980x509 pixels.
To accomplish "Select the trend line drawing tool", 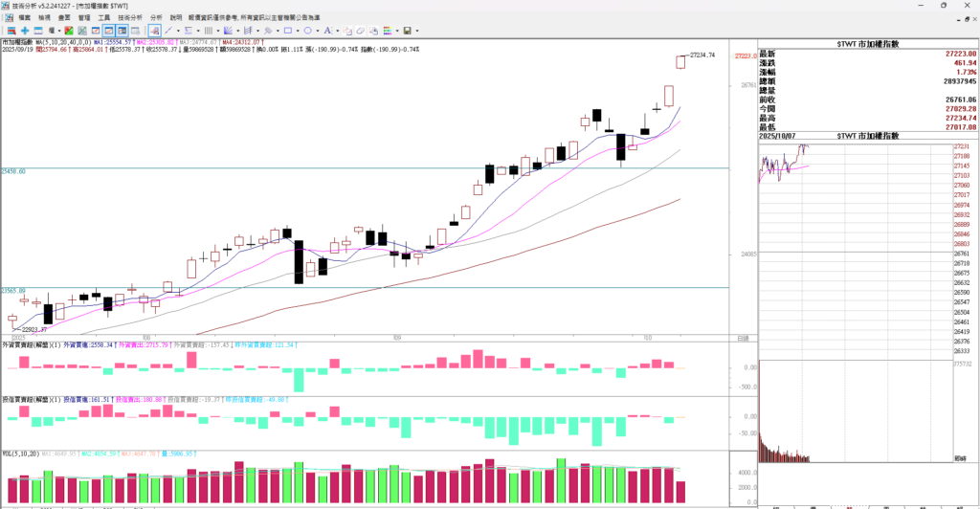I will (x=168, y=31).
